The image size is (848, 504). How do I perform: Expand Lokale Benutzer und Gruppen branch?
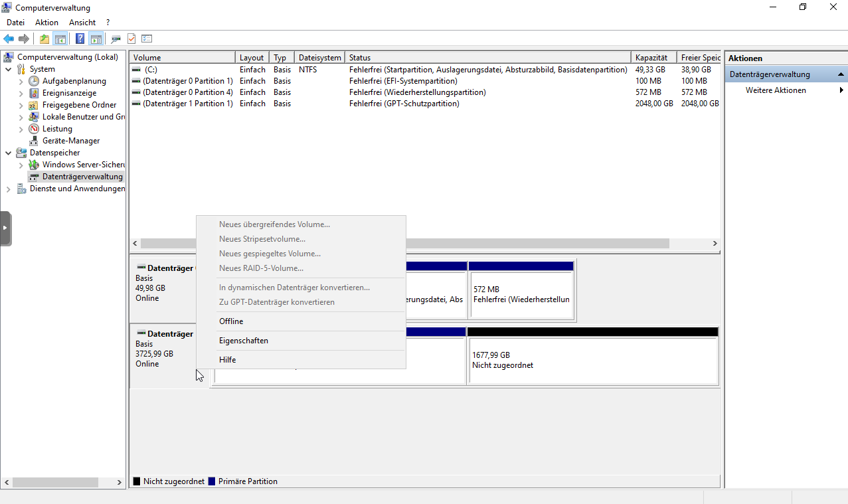pos(21,117)
